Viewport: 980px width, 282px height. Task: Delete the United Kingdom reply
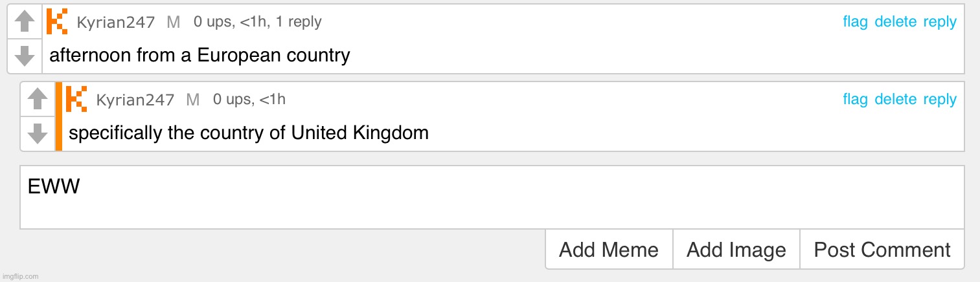pos(895,100)
